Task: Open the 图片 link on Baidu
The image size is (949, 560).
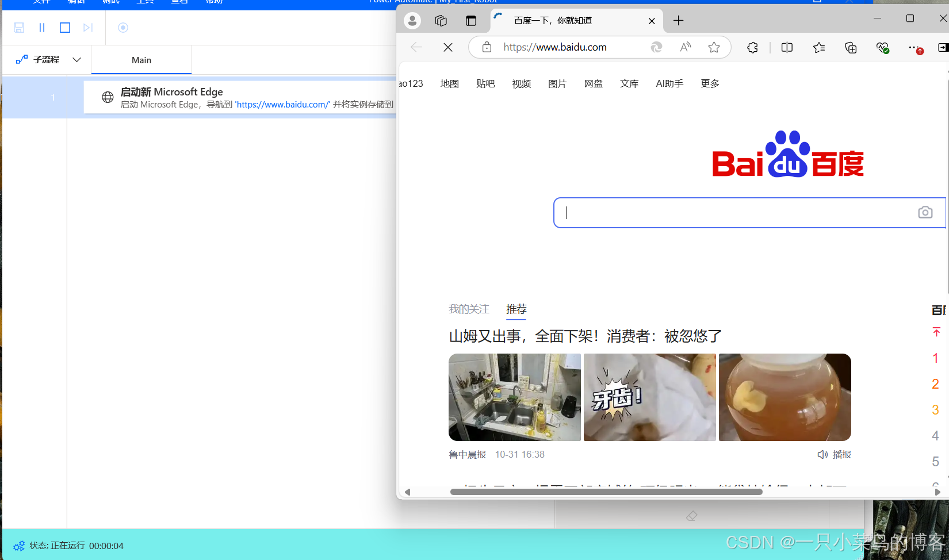Action: [557, 84]
